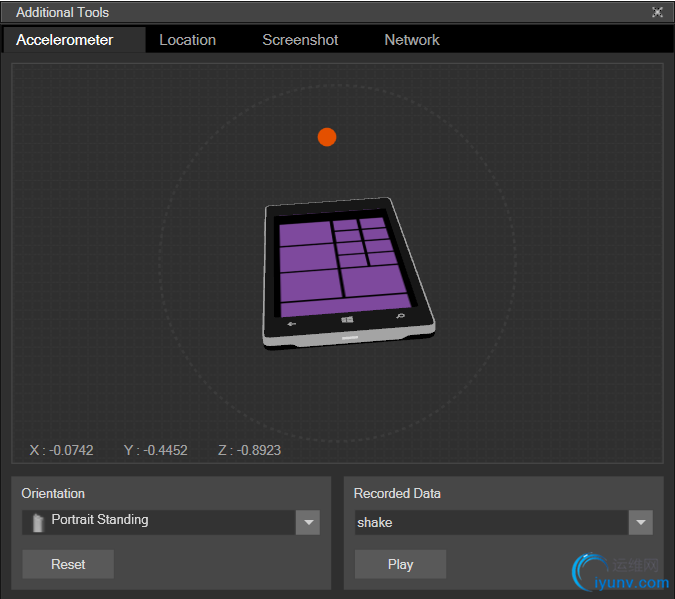This screenshot has height=599, width=675.
Task: Close the Additional Tools window
Action: click(x=657, y=12)
